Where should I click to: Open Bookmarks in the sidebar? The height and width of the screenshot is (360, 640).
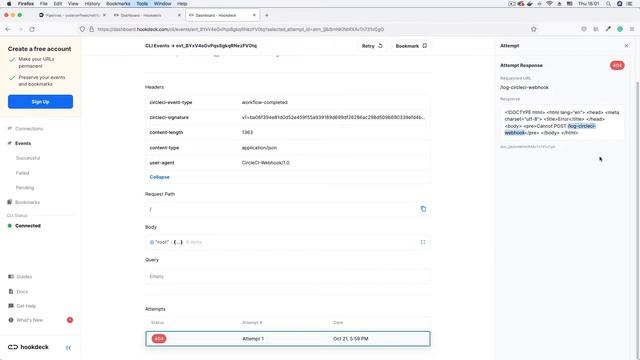point(27,202)
